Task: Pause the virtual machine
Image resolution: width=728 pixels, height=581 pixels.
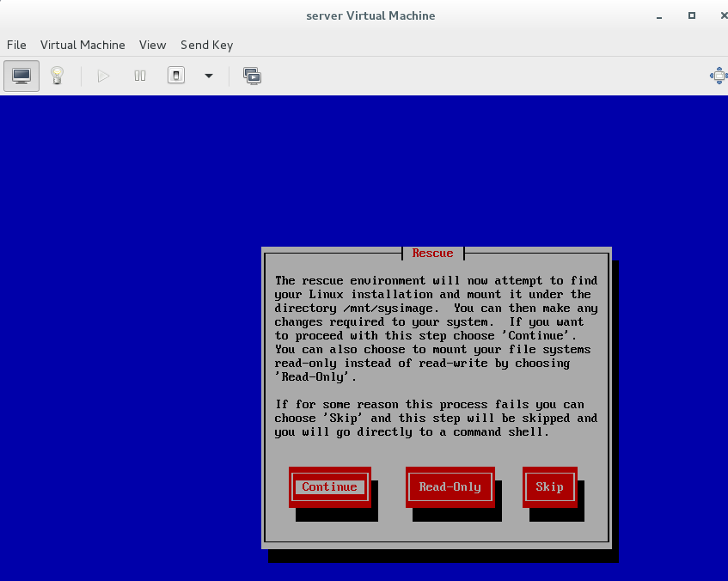Action: pos(140,76)
